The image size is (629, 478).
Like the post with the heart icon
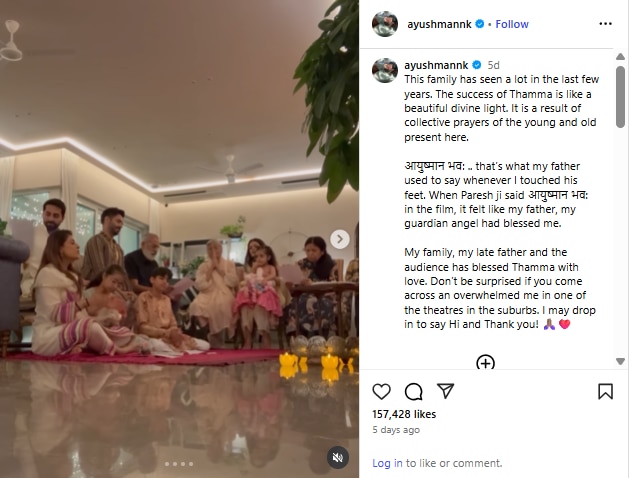(x=381, y=391)
